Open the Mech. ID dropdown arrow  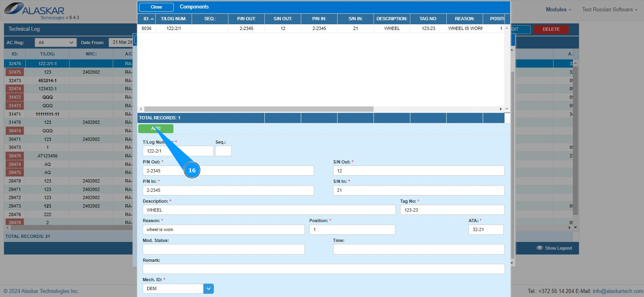pyautogui.click(x=209, y=289)
